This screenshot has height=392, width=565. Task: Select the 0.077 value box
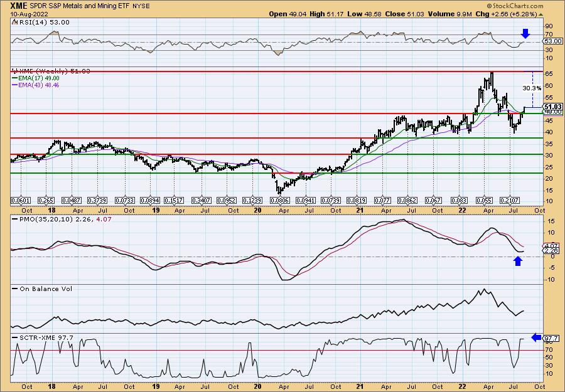(x=382, y=201)
